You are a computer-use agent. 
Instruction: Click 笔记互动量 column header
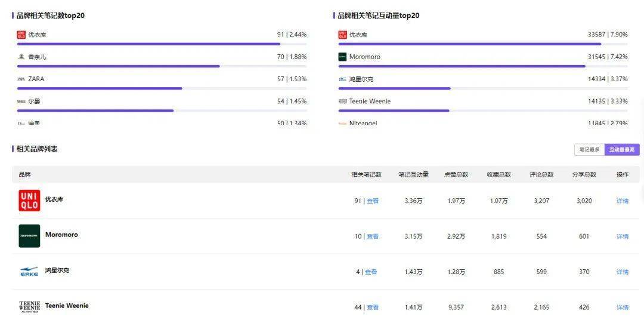(x=413, y=174)
